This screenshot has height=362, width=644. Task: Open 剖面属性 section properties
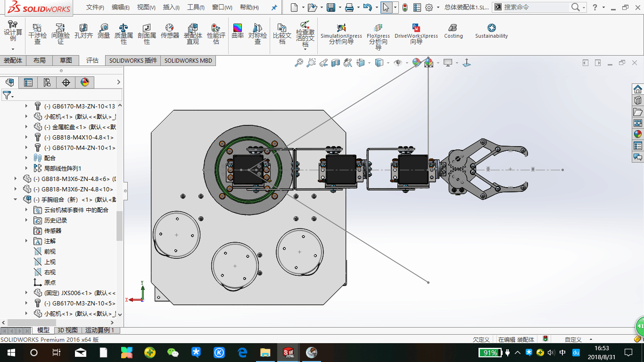click(147, 34)
